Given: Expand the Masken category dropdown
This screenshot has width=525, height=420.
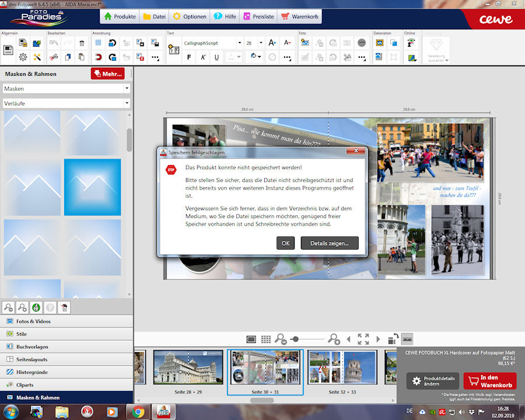Looking at the screenshot, I should [x=127, y=89].
